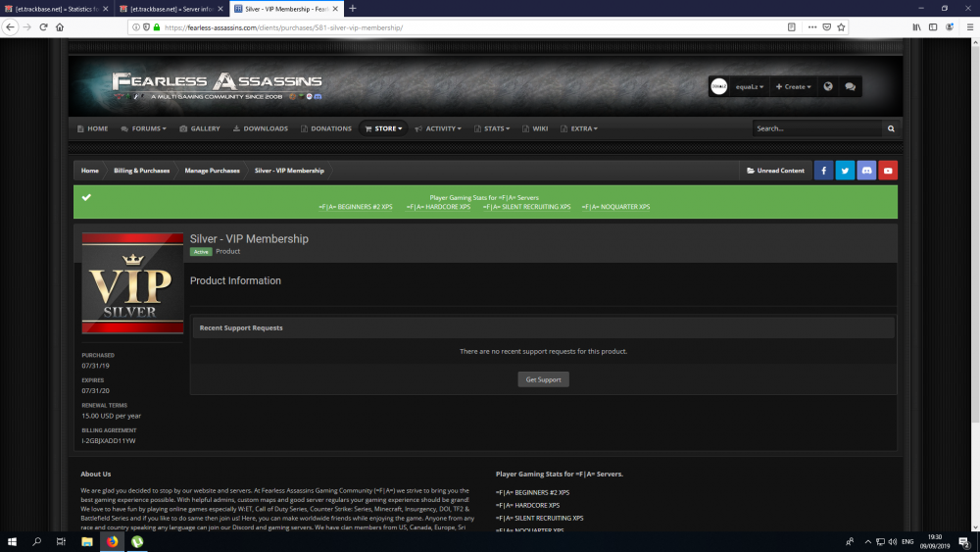Image resolution: width=980 pixels, height=552 pixels.
Task: Click the site search magnifier icon
Action: tap(891, 128)
